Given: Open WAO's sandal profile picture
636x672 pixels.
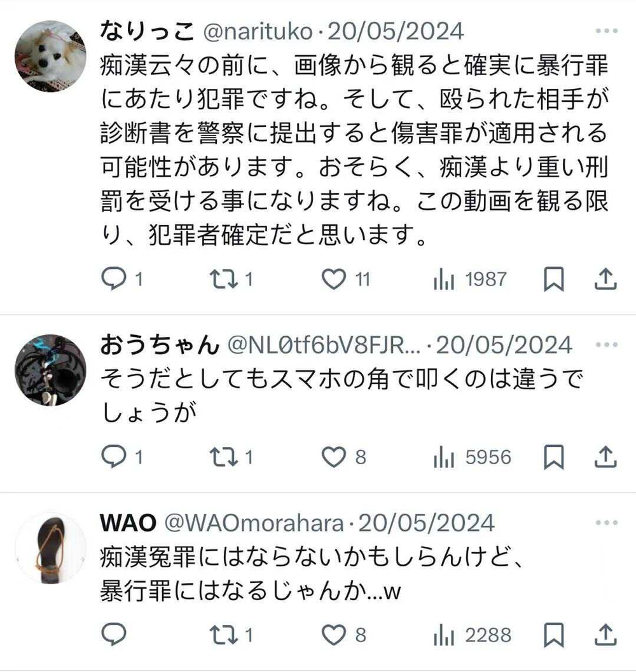Looking at the screenshot, I should pos(50,548).
